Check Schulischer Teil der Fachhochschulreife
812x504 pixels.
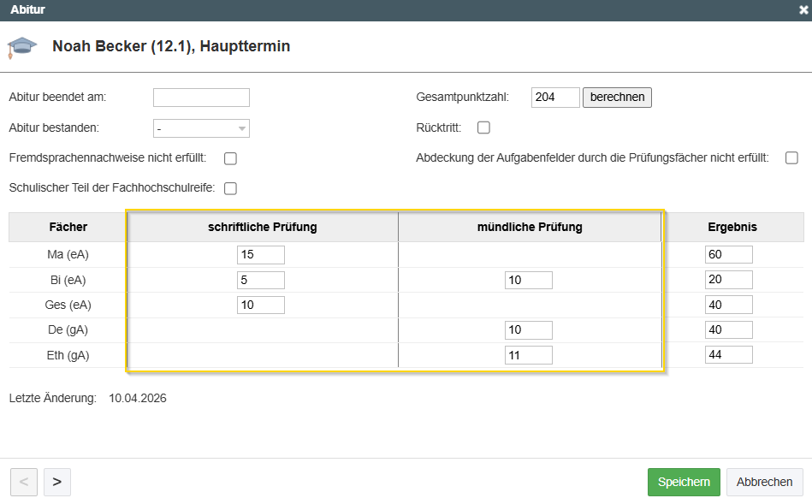click(230, 188)
